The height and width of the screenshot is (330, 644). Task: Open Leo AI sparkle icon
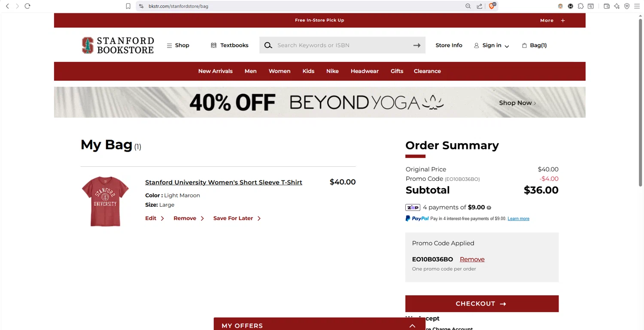[617, 6]
